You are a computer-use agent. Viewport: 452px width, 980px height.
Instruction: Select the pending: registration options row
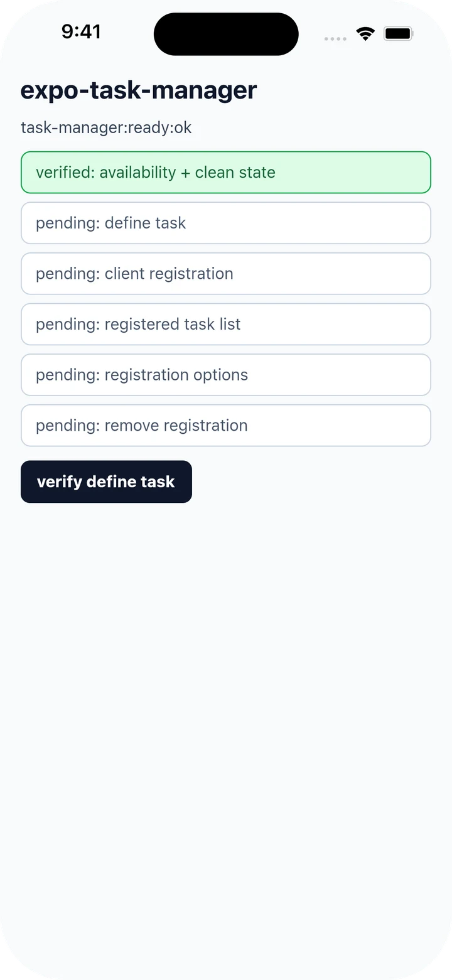pos(226,375)
